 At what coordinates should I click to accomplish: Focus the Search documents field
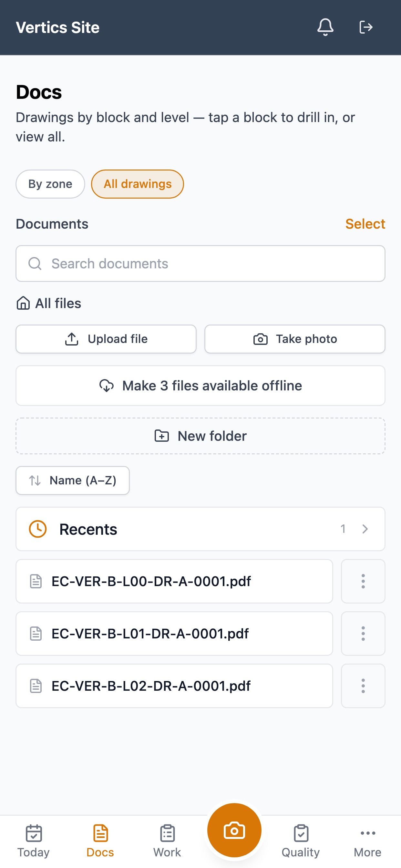coord(200,263)
